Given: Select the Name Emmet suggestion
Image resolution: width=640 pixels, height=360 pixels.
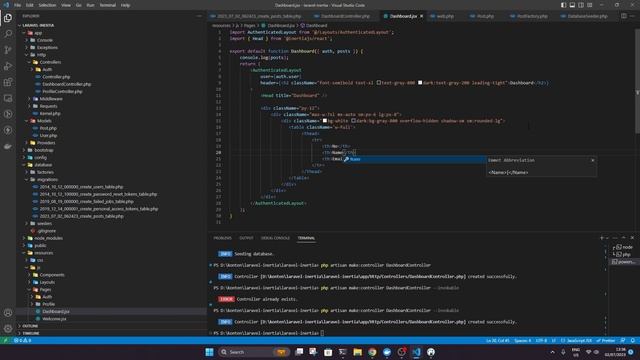Looking at the screenshot, I should coord(414,159).
